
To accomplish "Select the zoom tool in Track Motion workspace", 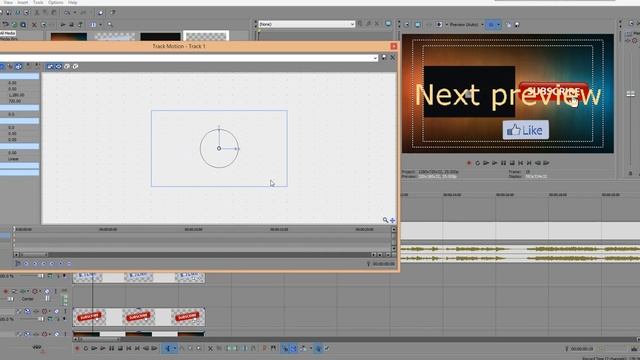I will pyautogui.click(x=385, y=220).
